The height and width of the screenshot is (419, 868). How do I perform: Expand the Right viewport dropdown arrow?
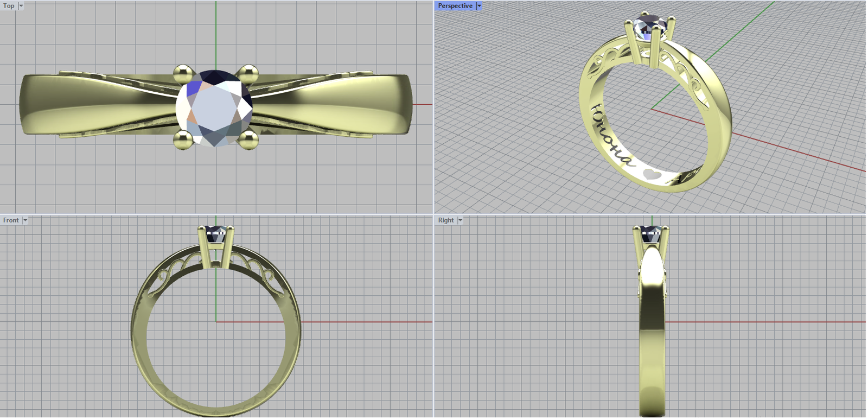[460, 220]
